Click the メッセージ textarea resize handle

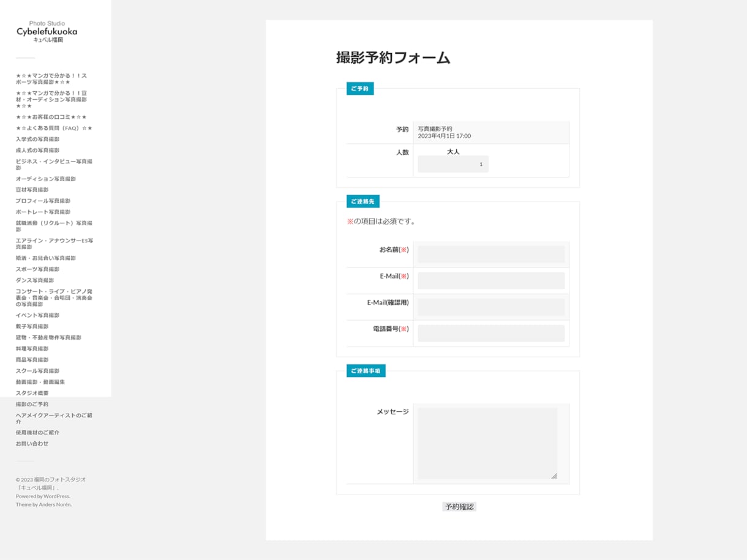click(x=554, y=476)
